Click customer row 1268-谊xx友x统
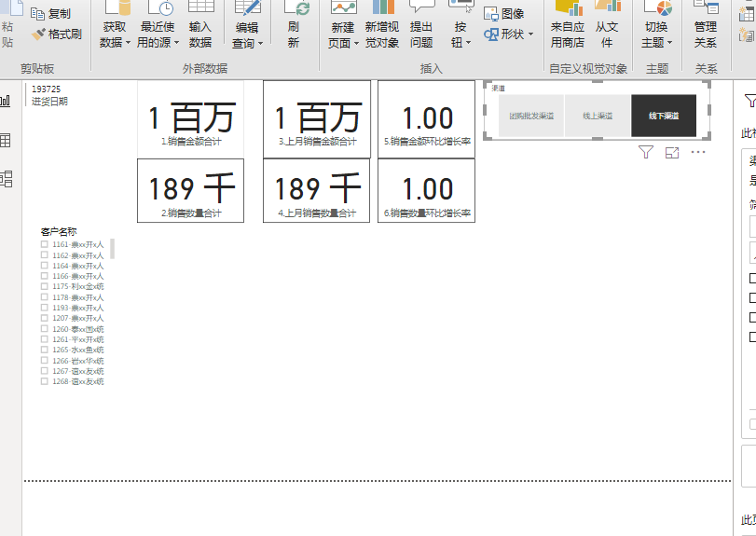Viewport: 756px width, 536px height. (x=73, y=381)
